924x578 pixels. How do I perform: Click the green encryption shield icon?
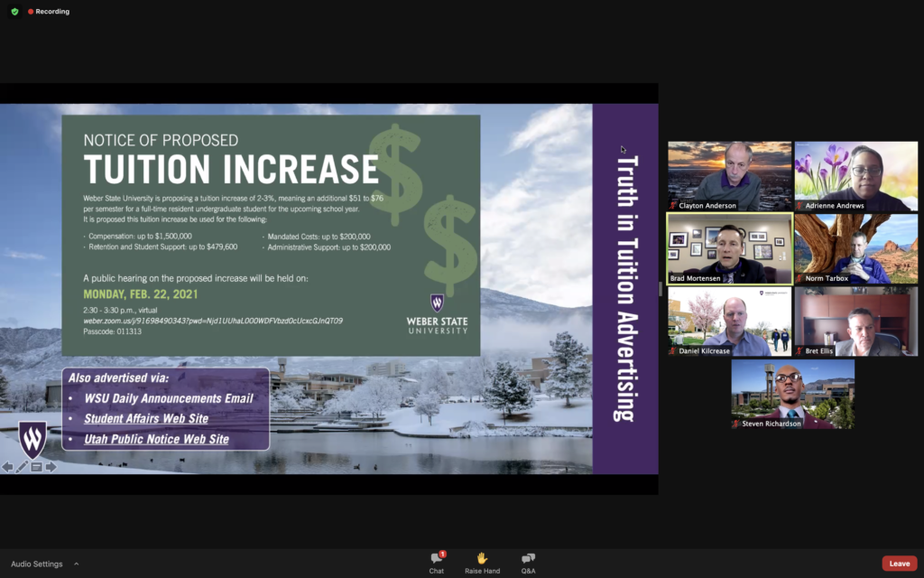(14, 11)
